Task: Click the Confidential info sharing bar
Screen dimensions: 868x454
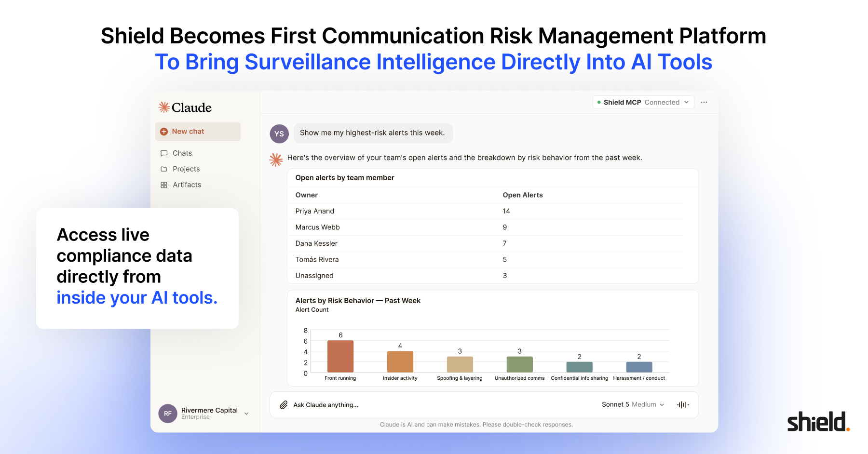Action: pos(580,367)
